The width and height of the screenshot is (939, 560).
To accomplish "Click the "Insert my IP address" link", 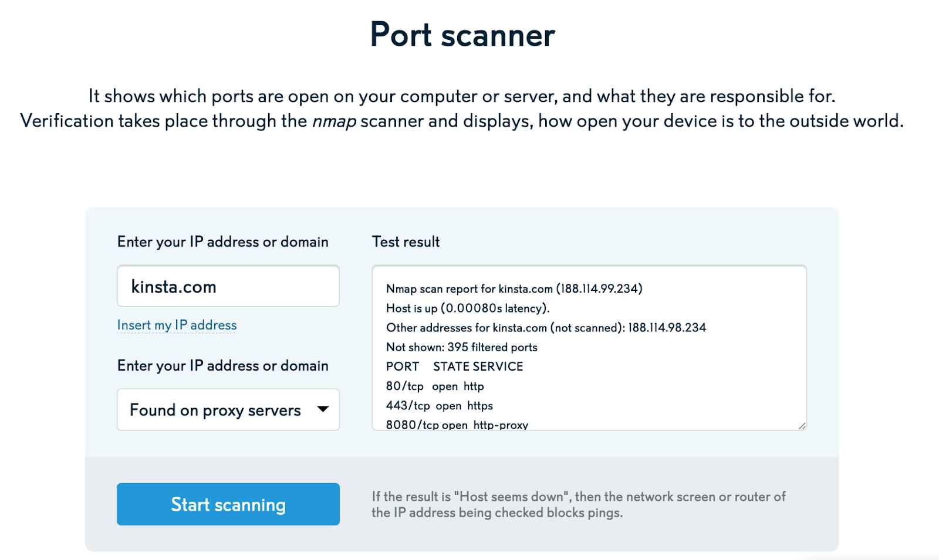I will point(177,325).
